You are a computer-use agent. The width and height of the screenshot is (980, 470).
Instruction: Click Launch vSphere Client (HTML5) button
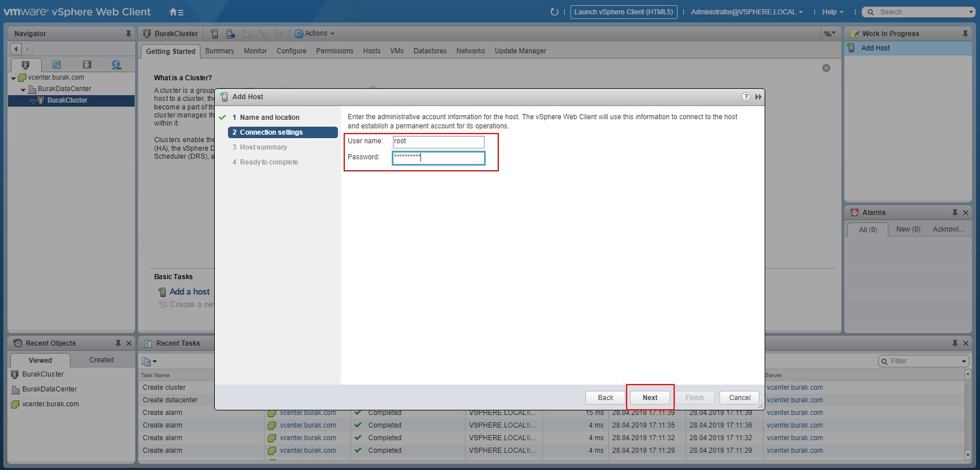624,12
